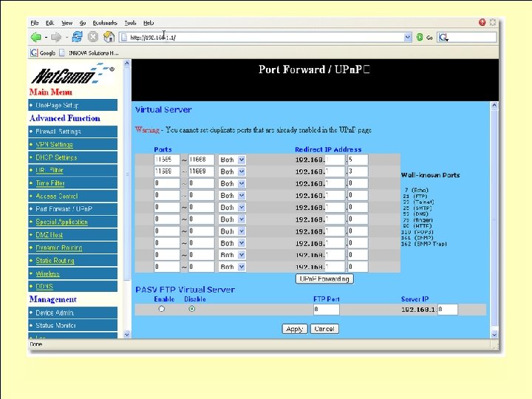Open the Bookmarks menu
The width and height of the screenshot is (532, 399).
click(105, 23)
